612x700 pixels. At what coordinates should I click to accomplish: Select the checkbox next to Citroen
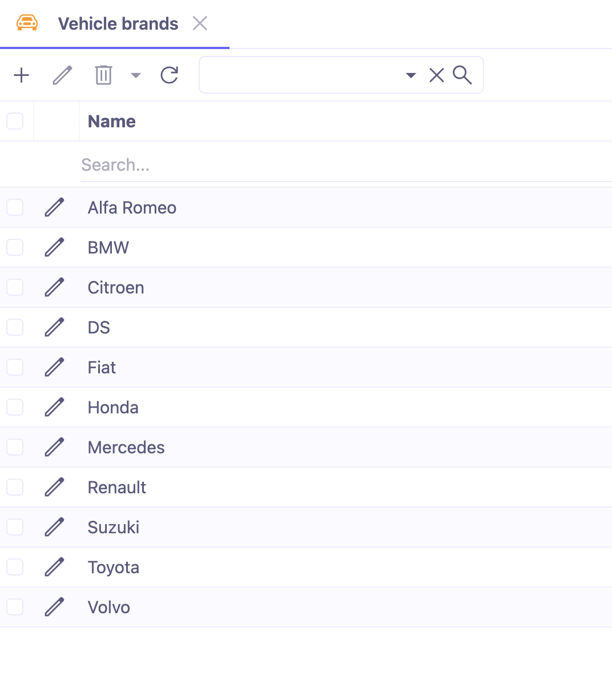coord(15,287)
